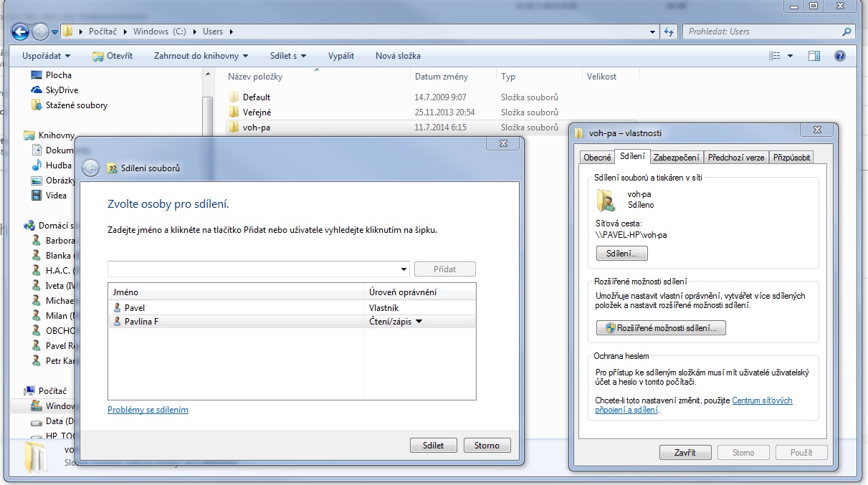Click the date 25.11.2013 20:54
This screenshot has height=485, width=868.
(444, 112)
